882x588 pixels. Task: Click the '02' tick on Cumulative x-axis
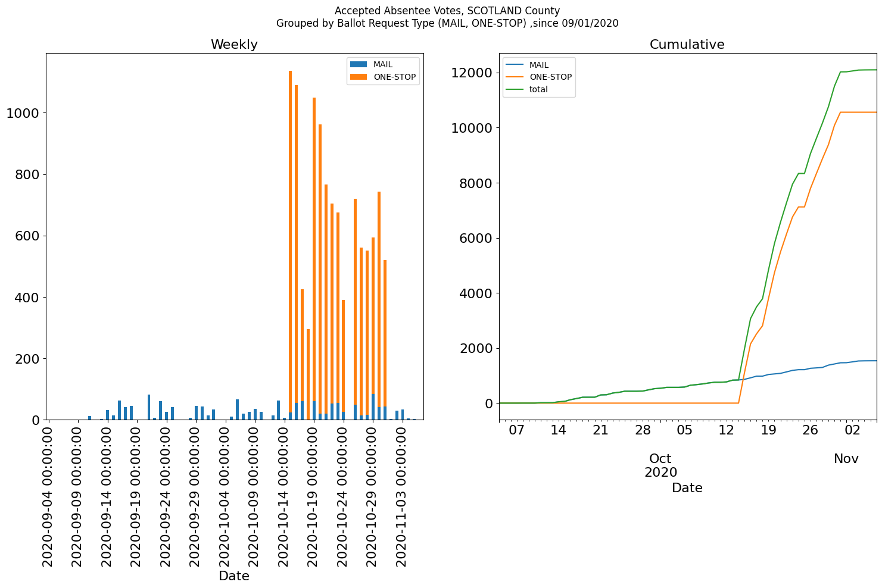point(853,430)
